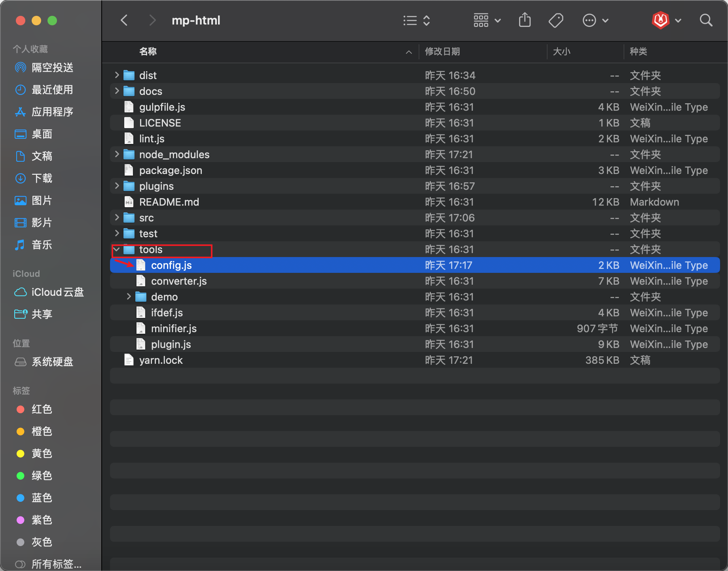
Task: Open the group-by grid dropdown
Action: pos(487,20)
